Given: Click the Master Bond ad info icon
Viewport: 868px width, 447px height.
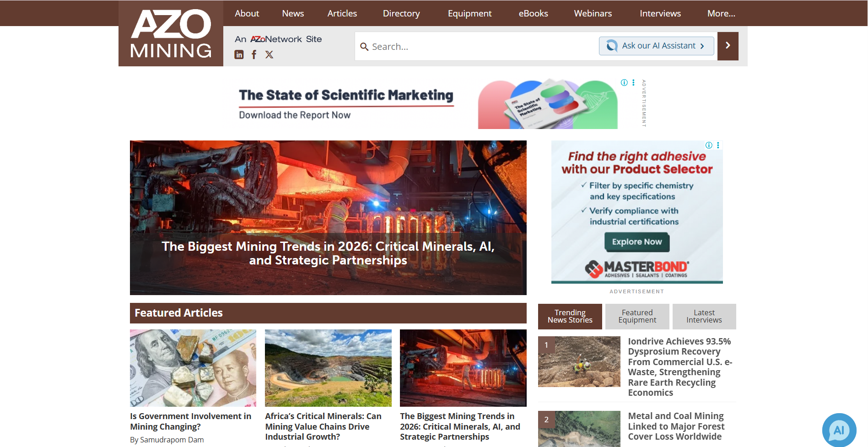Looking at the screenshot, I should 709,145.
